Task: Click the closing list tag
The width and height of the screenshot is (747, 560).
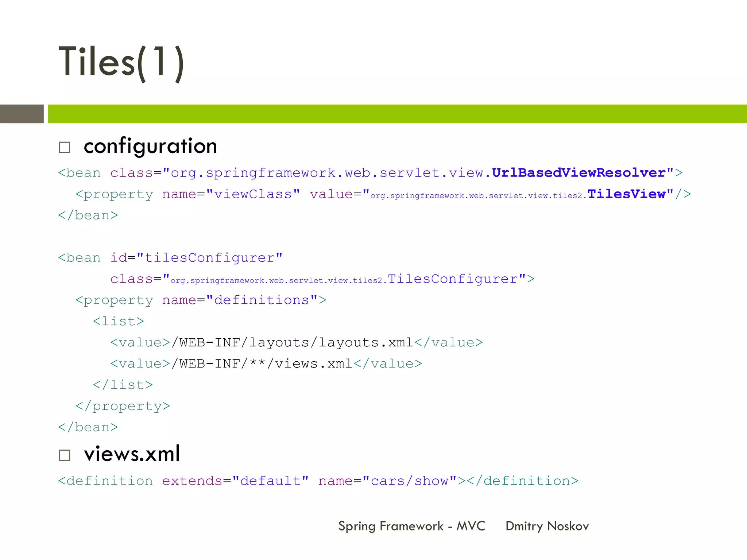Action: (123, 385)
